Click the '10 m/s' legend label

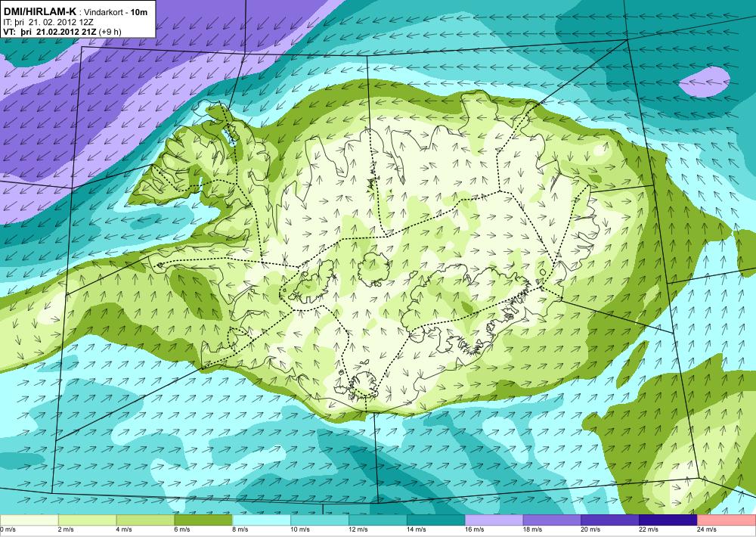click(300, 529)
